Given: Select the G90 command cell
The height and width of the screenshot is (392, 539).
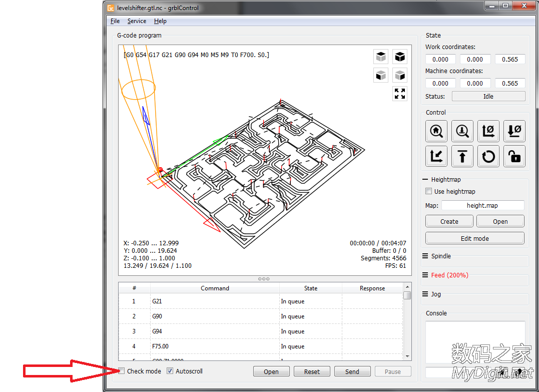Looking at the screenshot, I should click(x=215, y=316).
